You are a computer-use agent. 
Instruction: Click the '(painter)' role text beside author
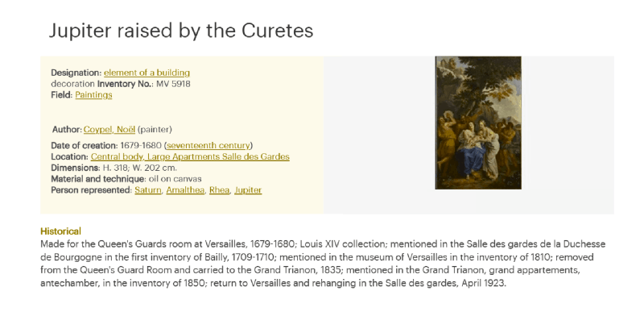point(155,130)
